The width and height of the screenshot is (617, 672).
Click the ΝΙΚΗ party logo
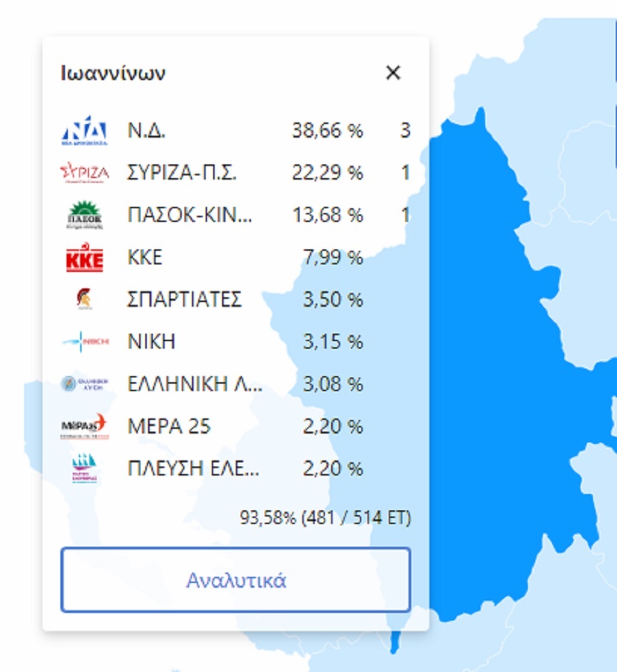click(x=84, y=342)
